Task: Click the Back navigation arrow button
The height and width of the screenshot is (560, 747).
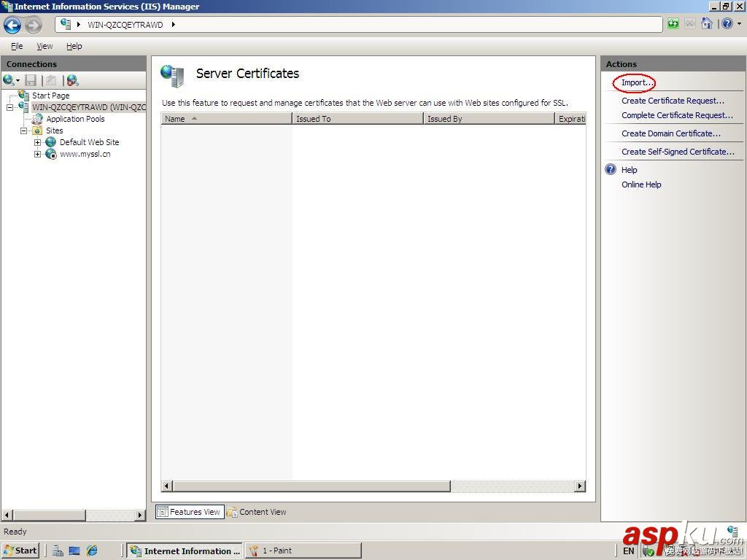Action: click(x=12, y=25)
